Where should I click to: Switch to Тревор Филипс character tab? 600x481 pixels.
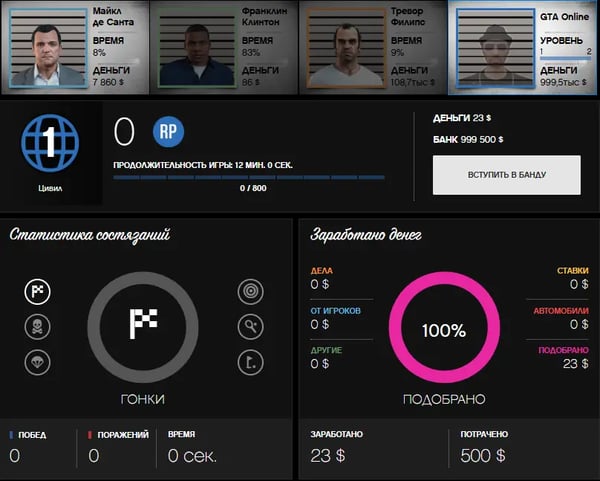[x=373, y=45]
